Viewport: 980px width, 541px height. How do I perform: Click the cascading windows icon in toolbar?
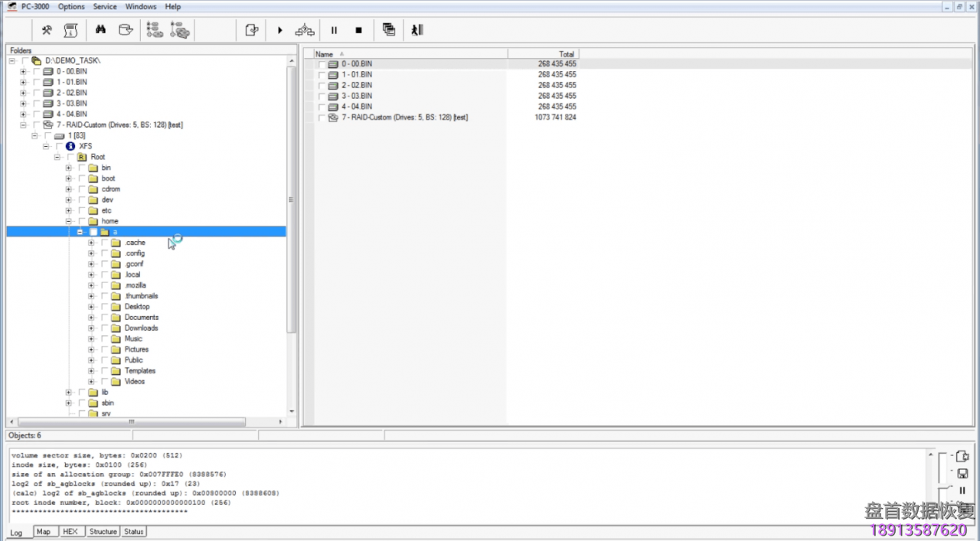pyautogui.click(x=389, y=30)
